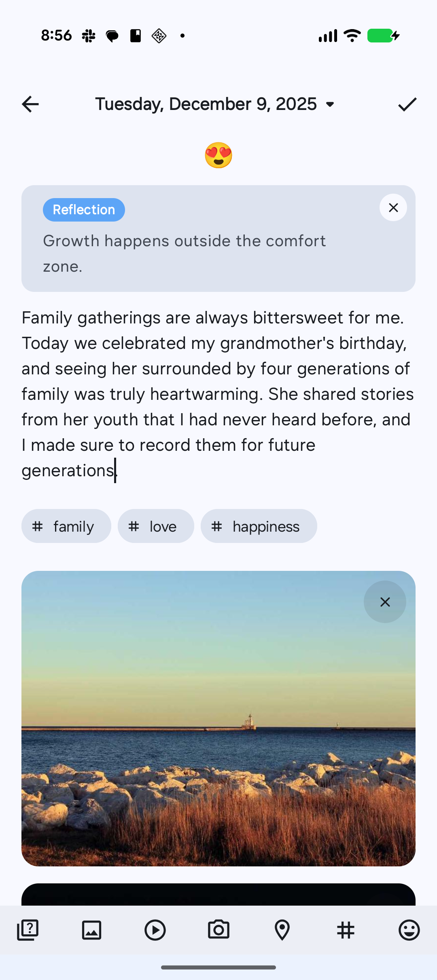Viewport: 437px width, 980px height.
Task: Save entry with the checkmark icon
Action: tap(407, 104)
